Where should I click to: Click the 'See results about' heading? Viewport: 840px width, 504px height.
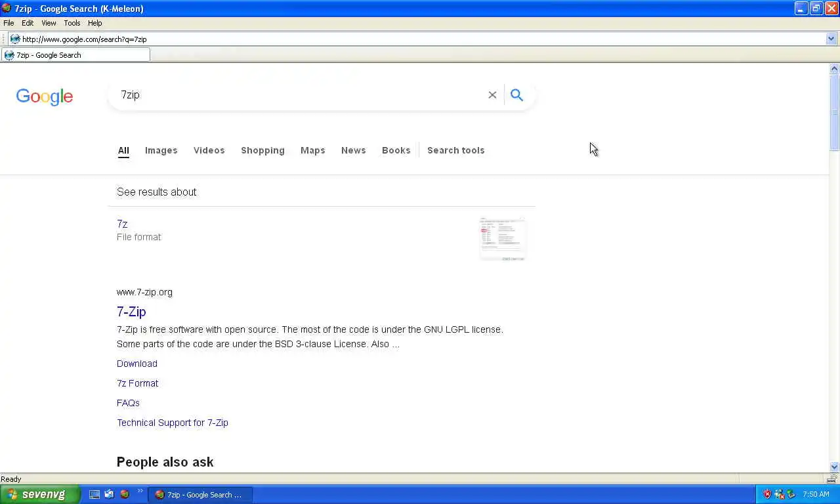coord(156,192)
